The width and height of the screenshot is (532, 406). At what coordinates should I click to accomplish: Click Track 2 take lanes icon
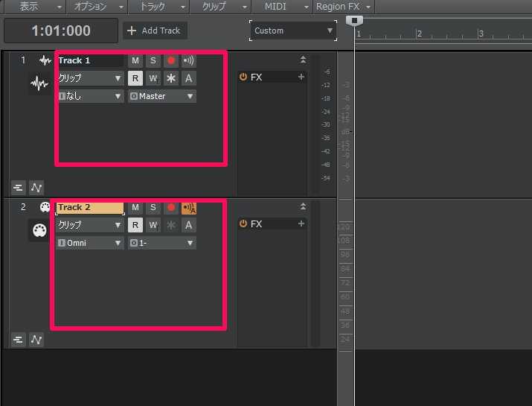coord(18,340)
